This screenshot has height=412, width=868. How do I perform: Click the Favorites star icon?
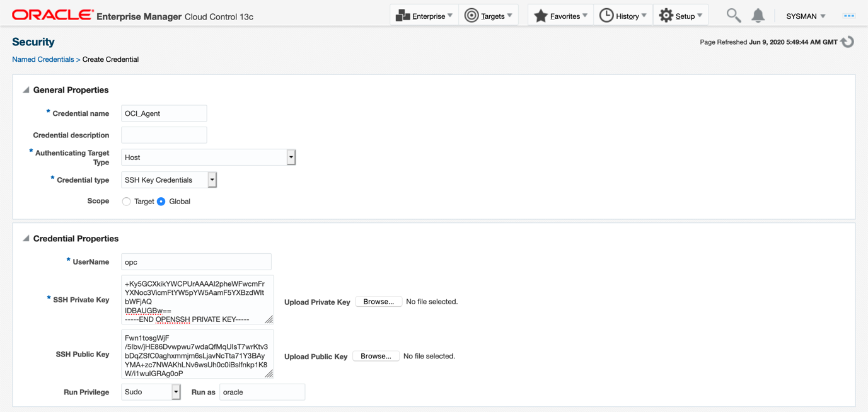[541, 16]
